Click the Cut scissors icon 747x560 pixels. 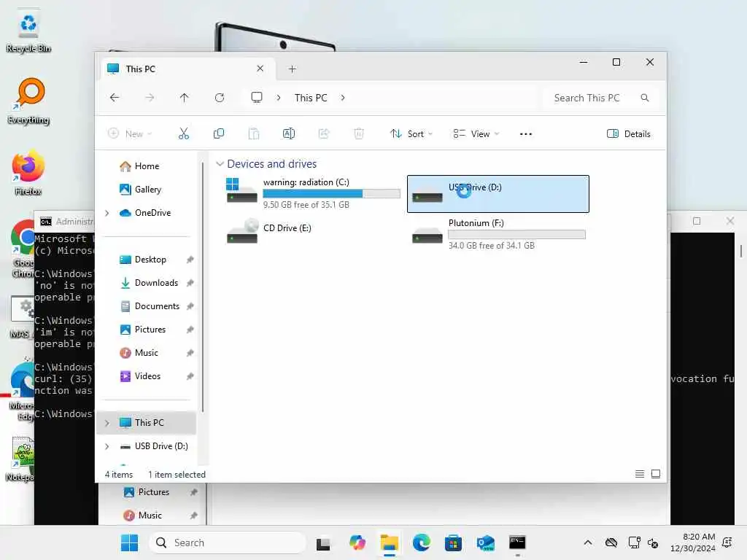pyautogui.click(x=183, y=134)
